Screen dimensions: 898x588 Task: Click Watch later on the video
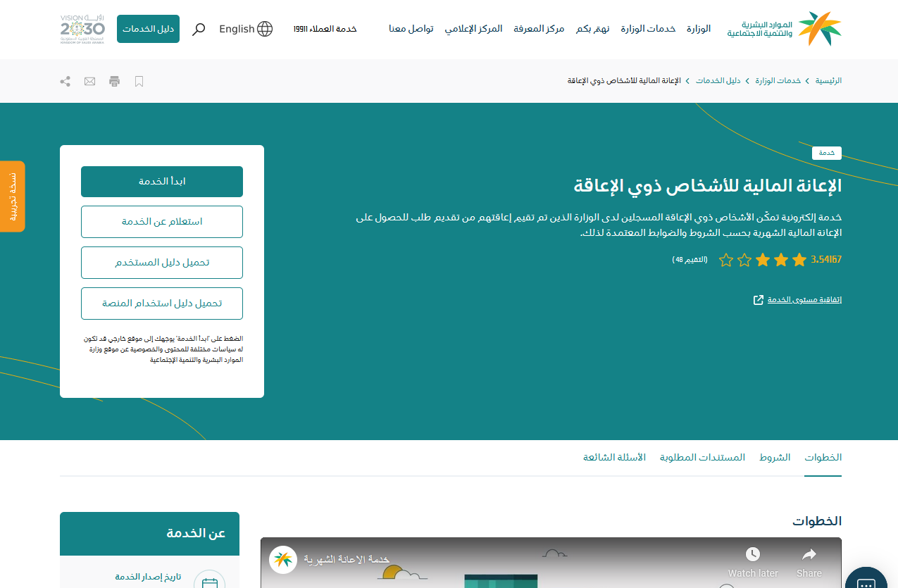(x=752, y=563)
